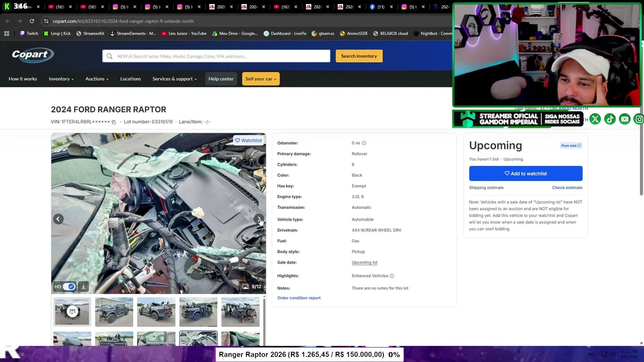Open the AmmoSEEK bookmark
The width and height of the screenshot is (644, 362).
pyautogui.click(x=354, y=34)
